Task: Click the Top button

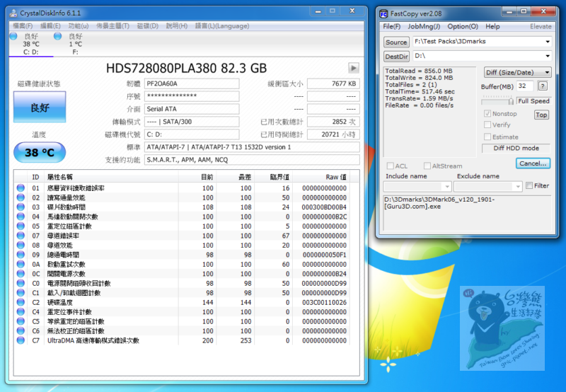Action: pos(541,115)
